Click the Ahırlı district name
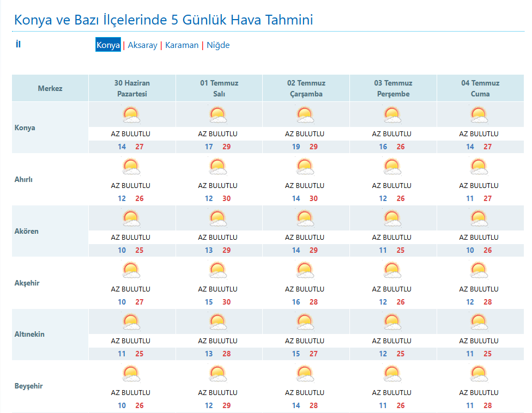This screenshot has height=413, width=532. coord(25,178)
